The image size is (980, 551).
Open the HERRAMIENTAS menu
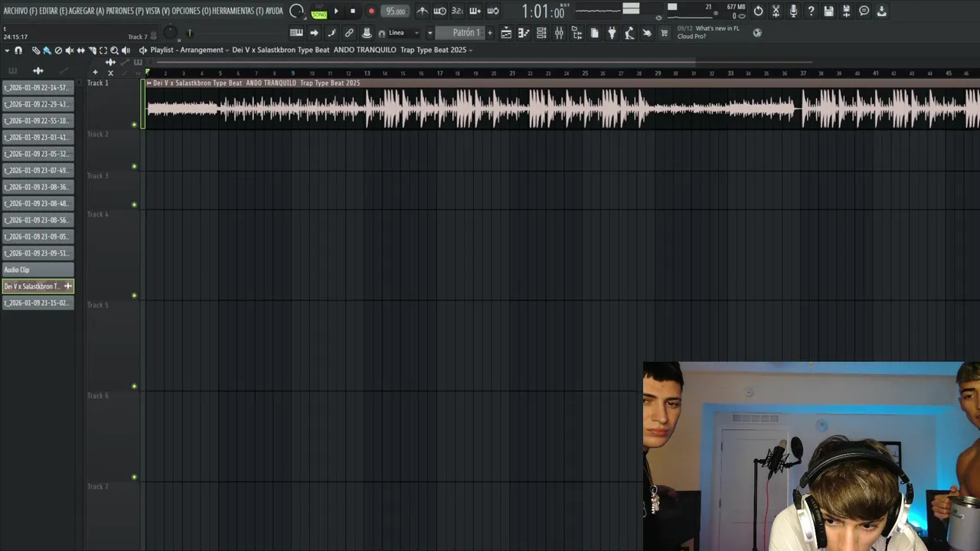pyautogui.click(x=238, y=11)
